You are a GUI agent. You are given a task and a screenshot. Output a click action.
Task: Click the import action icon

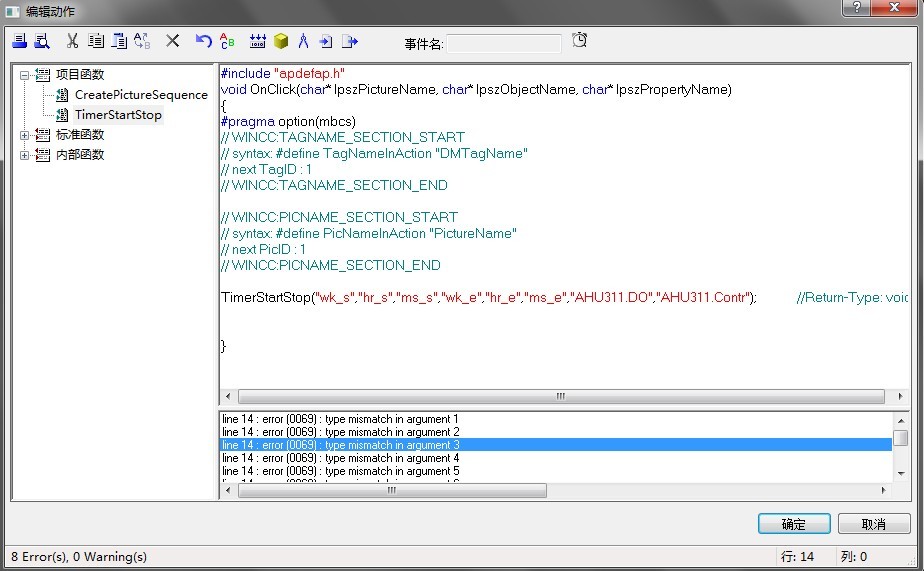[326, 41]
